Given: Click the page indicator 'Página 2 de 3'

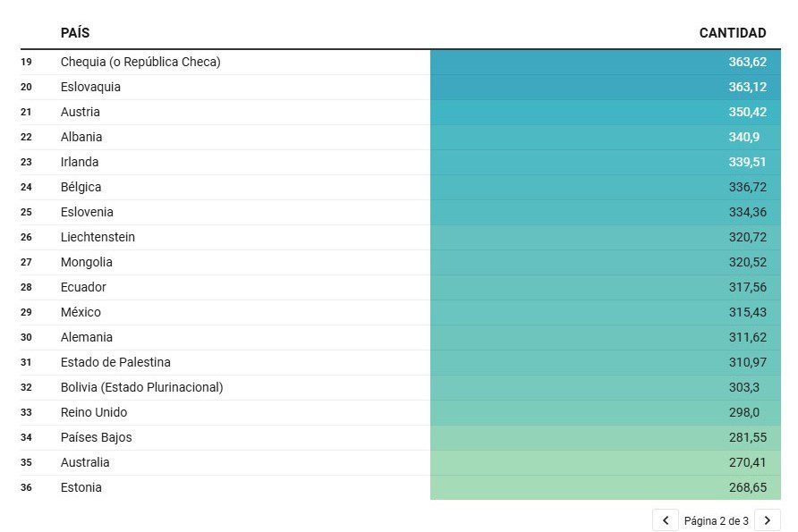Looking at the screenshot, I should click(716, 520).
